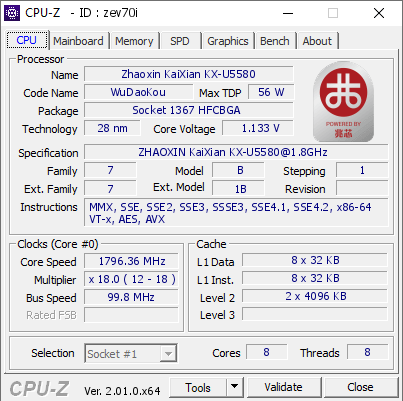The image size is (403, 401).
Task: Minimize the CPU-Z window
Action: coord(288,13)
